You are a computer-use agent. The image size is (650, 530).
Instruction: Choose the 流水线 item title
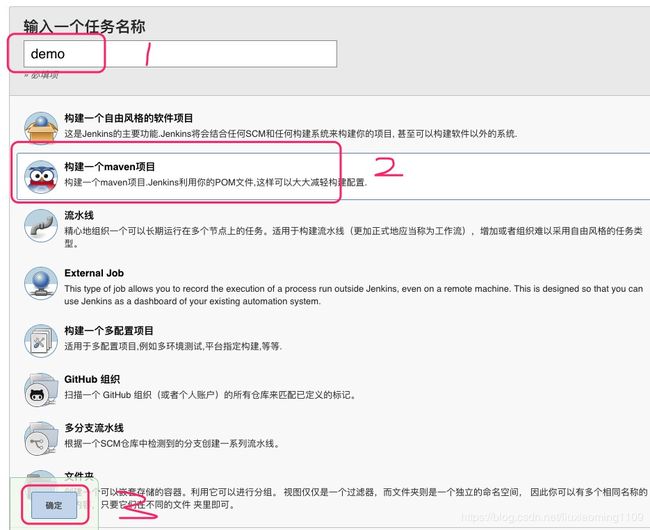pos(79,215)
